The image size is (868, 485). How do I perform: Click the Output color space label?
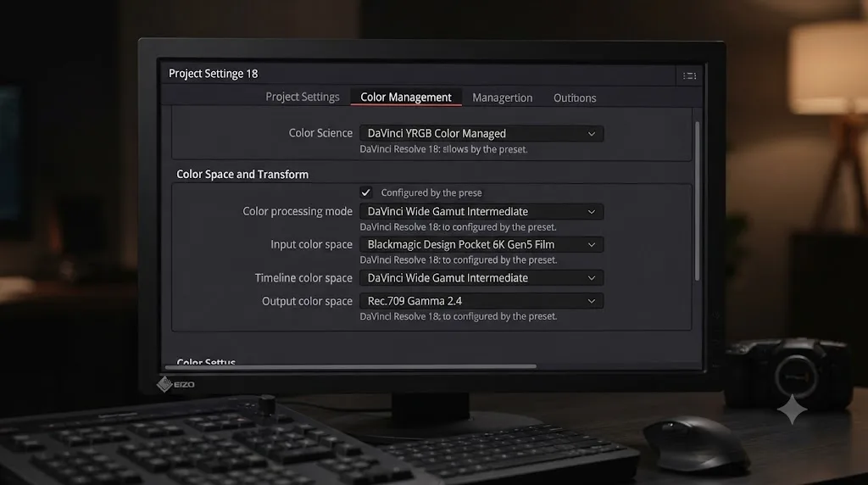pyautogui.click(x=307, y=301)
